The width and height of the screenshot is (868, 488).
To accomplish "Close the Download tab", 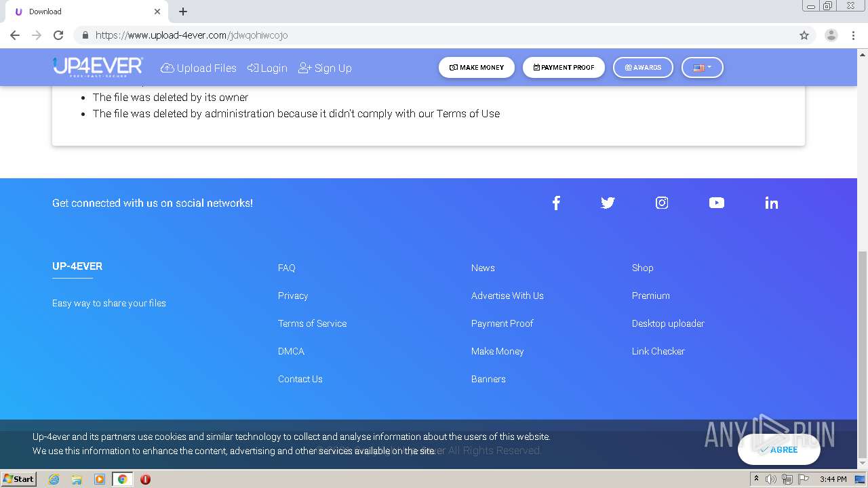I will coord(157,12).
